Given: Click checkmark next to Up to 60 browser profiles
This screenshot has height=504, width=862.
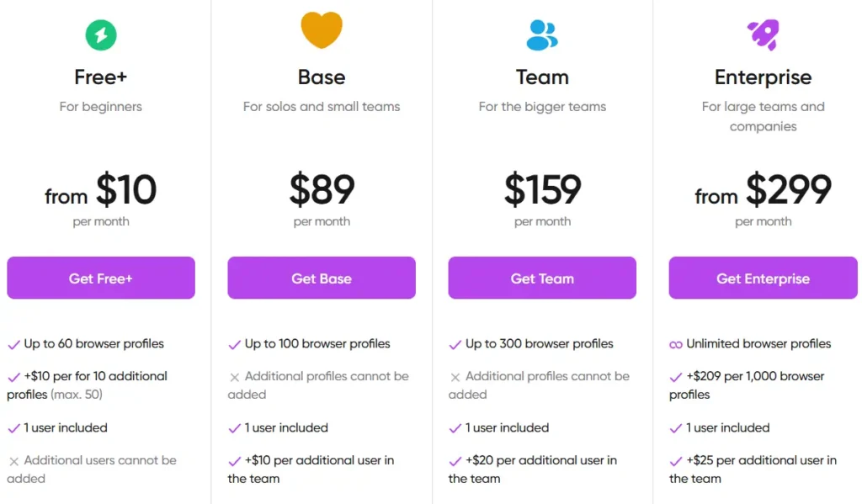Looking at the screenshot, I should 13,345.
